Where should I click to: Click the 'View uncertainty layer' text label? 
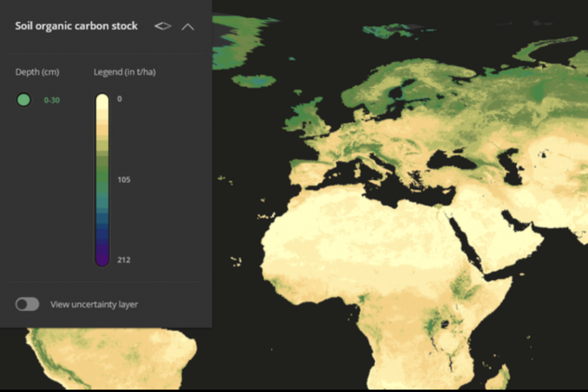[x=94, y=305]
